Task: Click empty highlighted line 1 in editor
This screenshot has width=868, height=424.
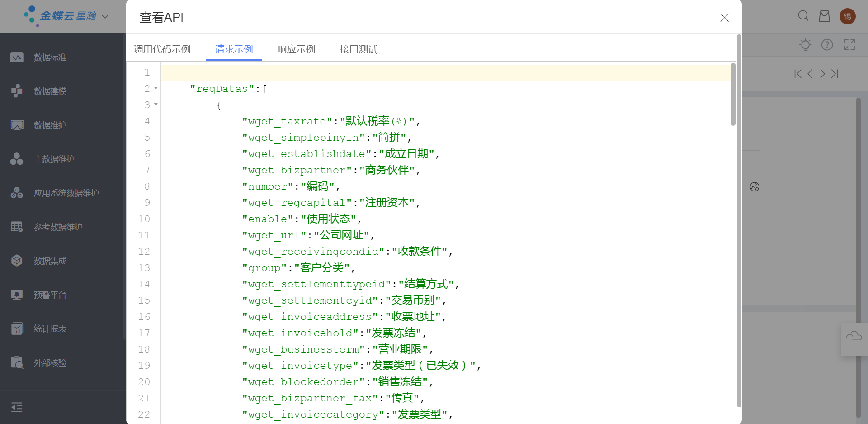Action: point(445,72)
